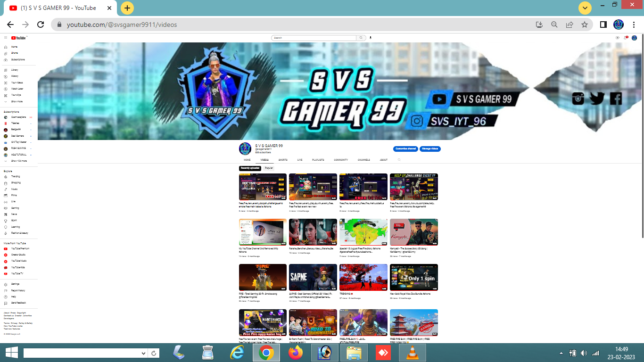Open File Explorer from taskbar
The image size is (644, 362).
click(354, 353)
